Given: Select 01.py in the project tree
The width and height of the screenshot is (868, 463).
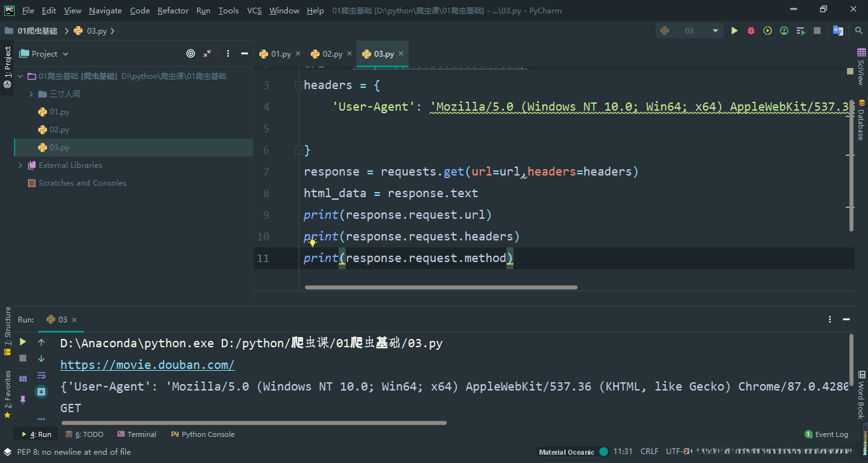Looking at the screenshot, I should pyautogui.click(x=59, y=112).
